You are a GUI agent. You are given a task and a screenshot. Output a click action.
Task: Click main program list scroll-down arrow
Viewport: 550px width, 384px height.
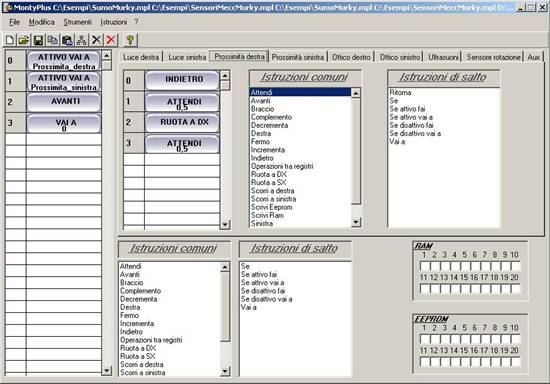(x=106, y=370)
